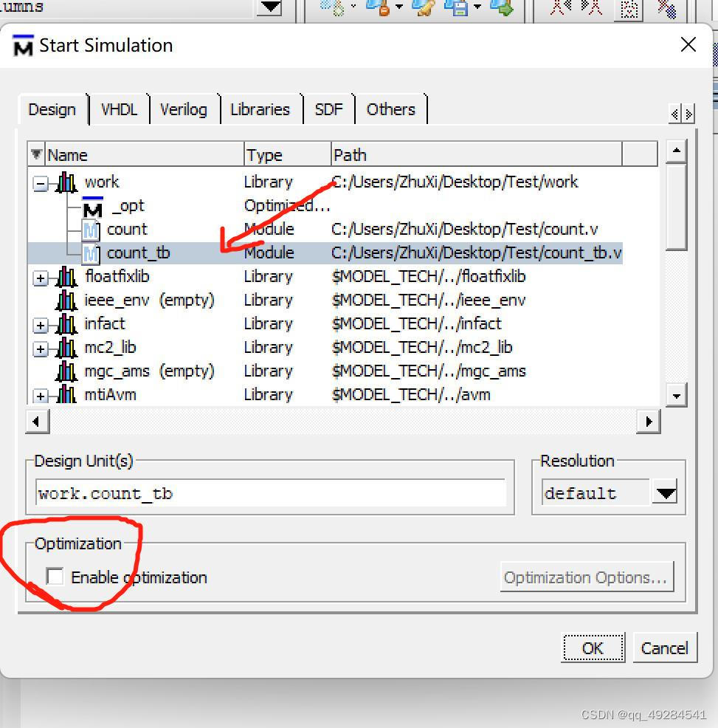Screen dimensions: 718x728
Task: Open the SDF tab
Action: [x=328, y=109]
